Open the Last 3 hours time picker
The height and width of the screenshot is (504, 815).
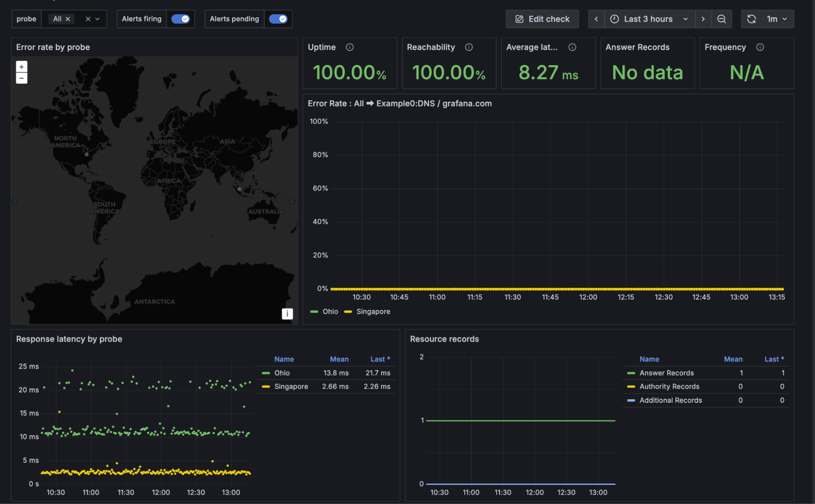[648, 19]
